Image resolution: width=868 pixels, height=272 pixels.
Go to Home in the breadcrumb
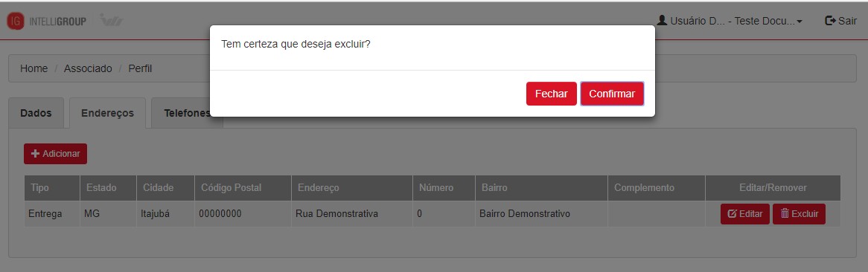(33, 68)
